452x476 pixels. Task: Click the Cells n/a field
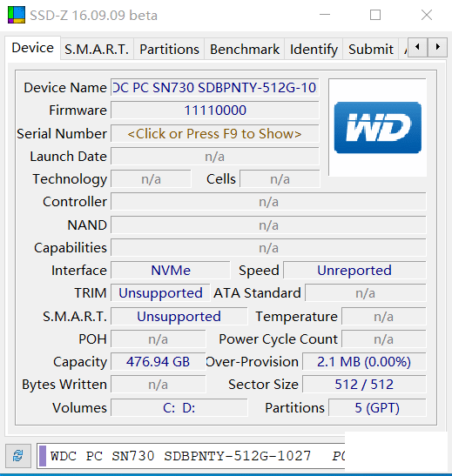[x=280, y=179]
